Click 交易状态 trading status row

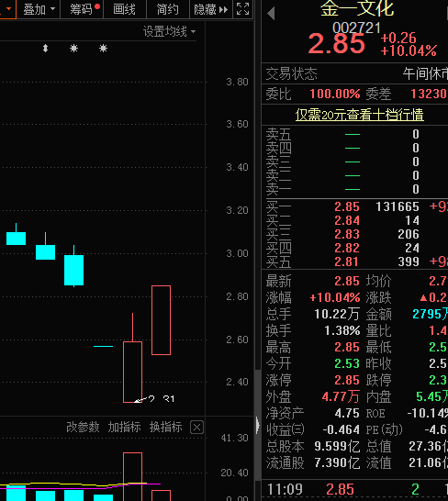pos(355,73)
